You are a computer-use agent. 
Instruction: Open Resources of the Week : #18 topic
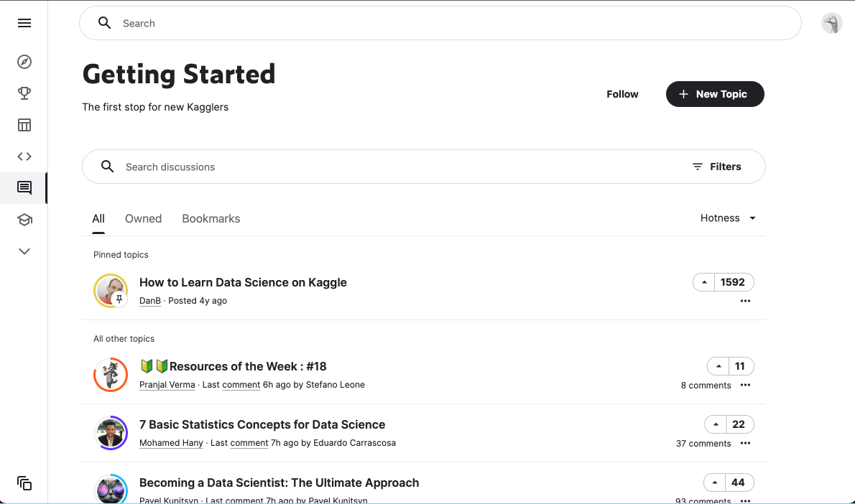pos(233,366)
